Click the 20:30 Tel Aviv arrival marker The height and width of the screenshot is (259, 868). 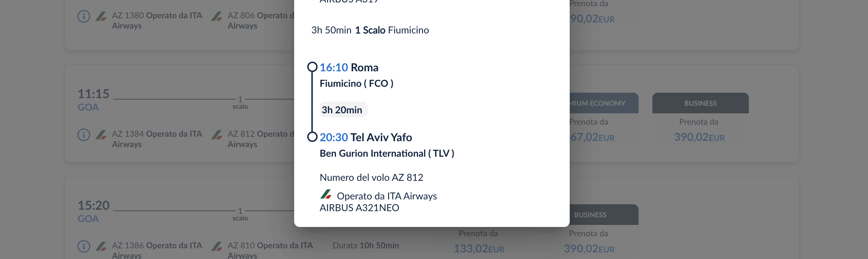coord(312,137)
